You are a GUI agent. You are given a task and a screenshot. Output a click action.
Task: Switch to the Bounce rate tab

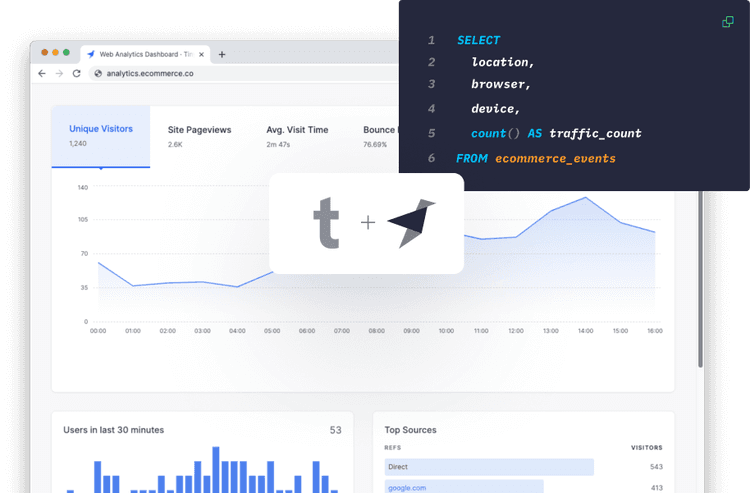381,136
